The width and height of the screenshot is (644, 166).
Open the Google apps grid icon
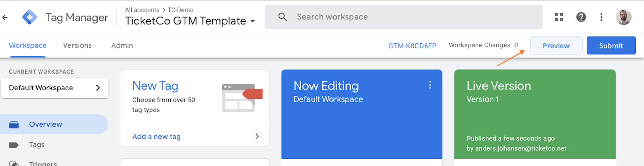tap(559, 17)
